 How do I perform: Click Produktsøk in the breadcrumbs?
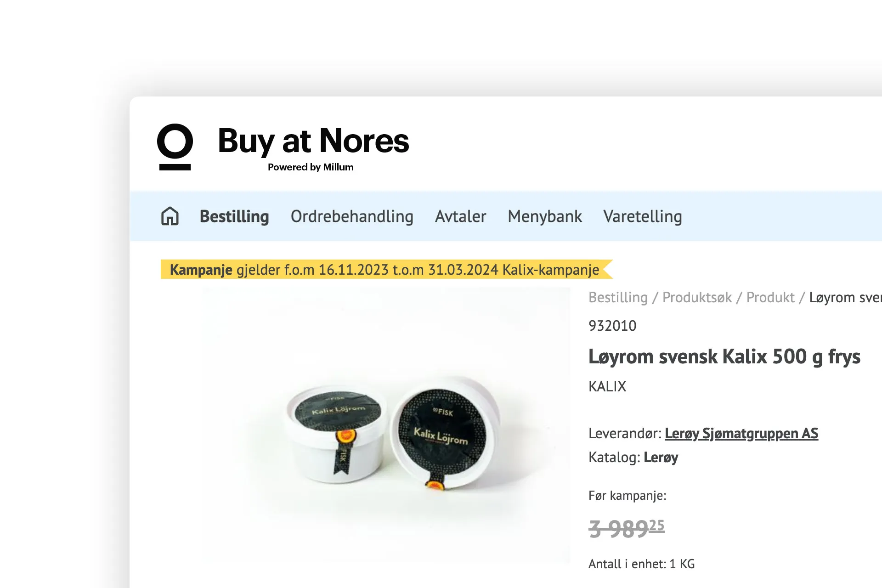[696, 297]
